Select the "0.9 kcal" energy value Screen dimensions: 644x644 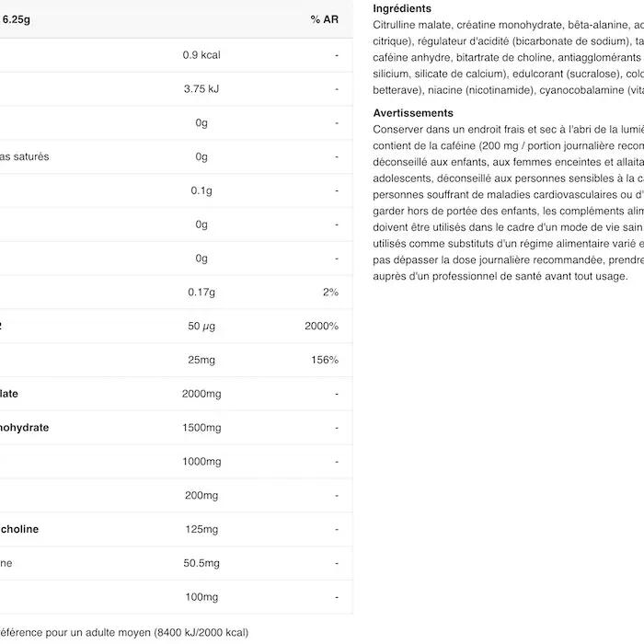click(201, 55)
